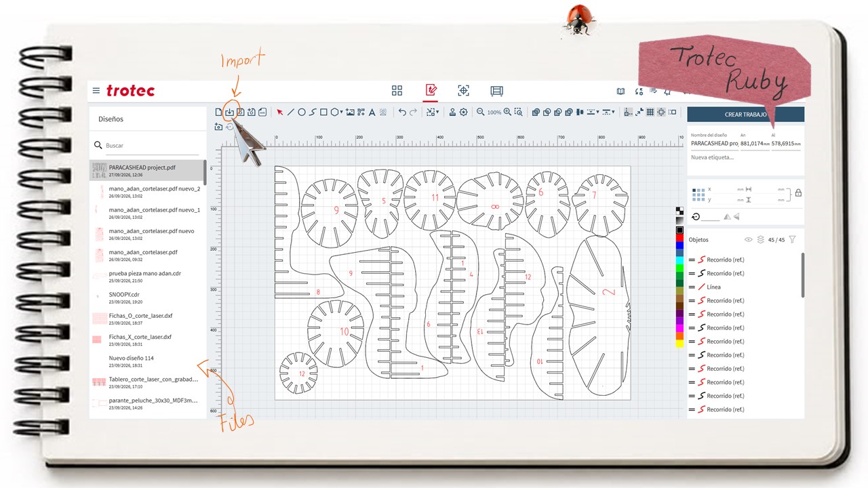Click the Import design icon in the toolbar
This screenshot has height=488, width=868.
229,112
